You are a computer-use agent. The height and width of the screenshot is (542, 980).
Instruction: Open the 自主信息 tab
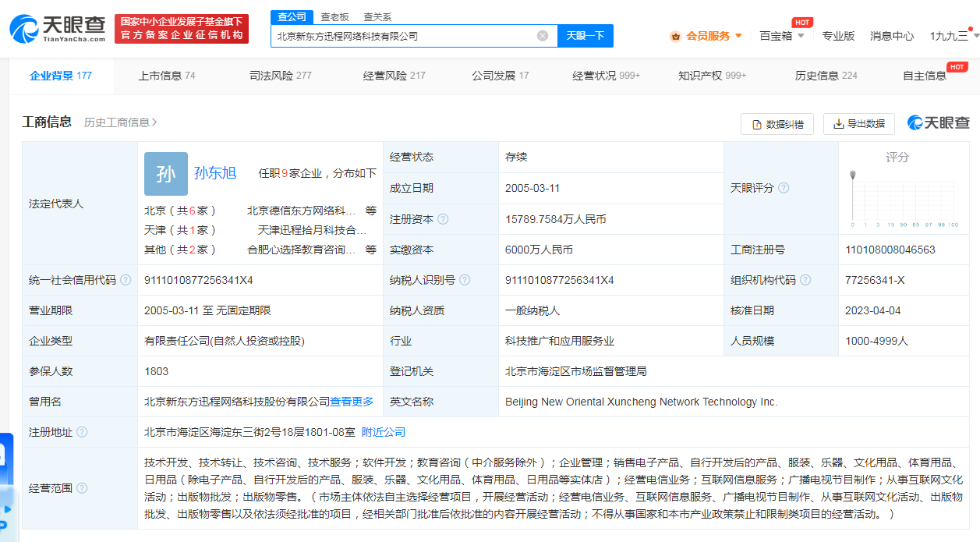925,76
